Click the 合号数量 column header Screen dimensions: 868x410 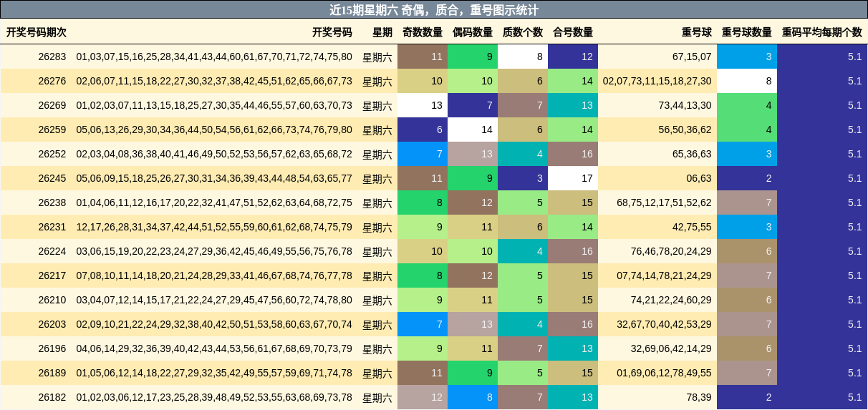tap(573, 32)
